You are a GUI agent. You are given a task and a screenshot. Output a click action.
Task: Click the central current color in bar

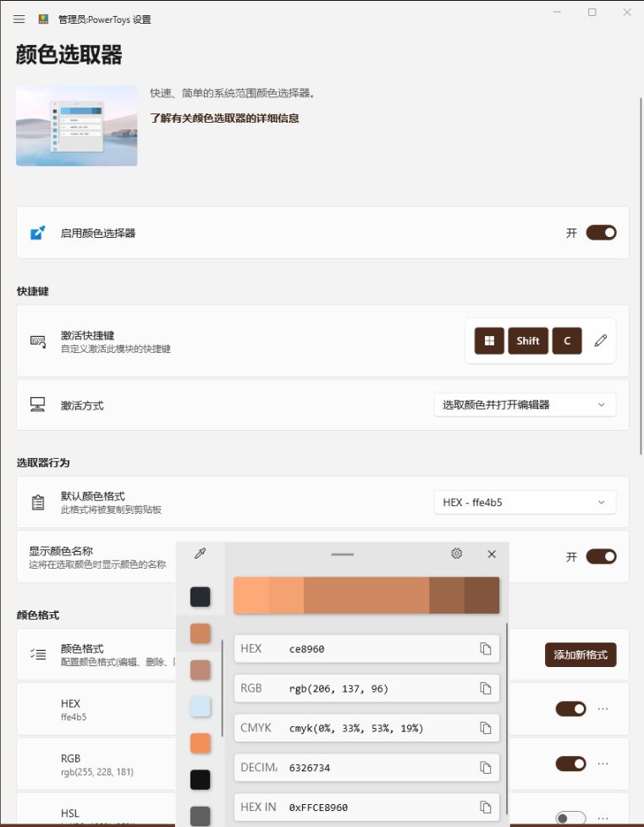tap(366, 595)
